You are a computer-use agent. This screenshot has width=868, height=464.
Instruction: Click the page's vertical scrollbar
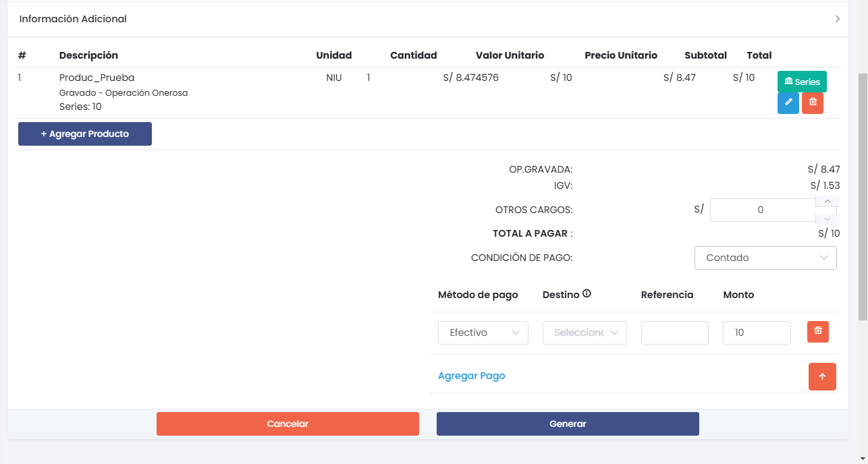coord(863,196)
